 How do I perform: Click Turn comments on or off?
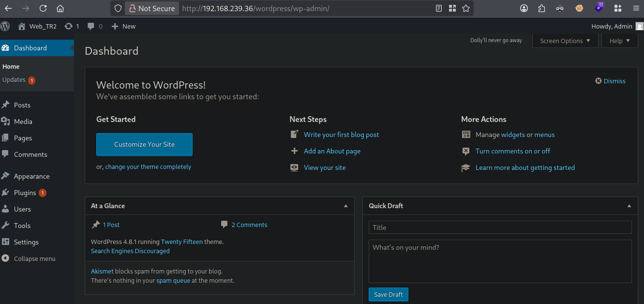(x=513, y=151)
